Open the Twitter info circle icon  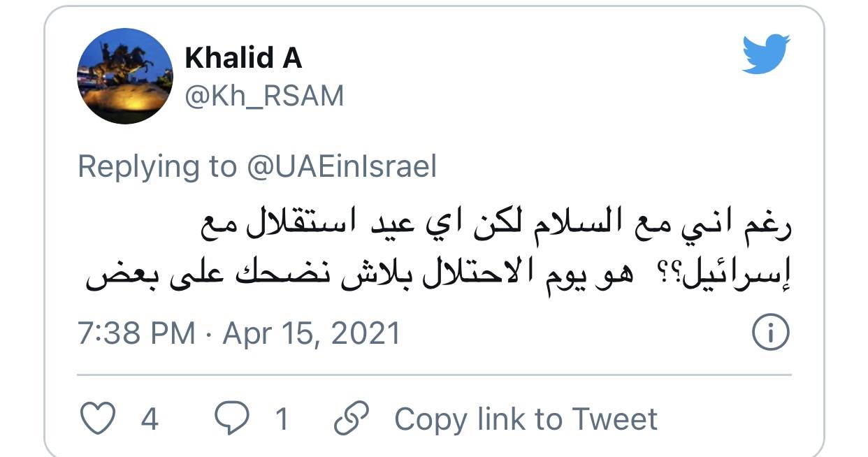(x=770, y=333)
